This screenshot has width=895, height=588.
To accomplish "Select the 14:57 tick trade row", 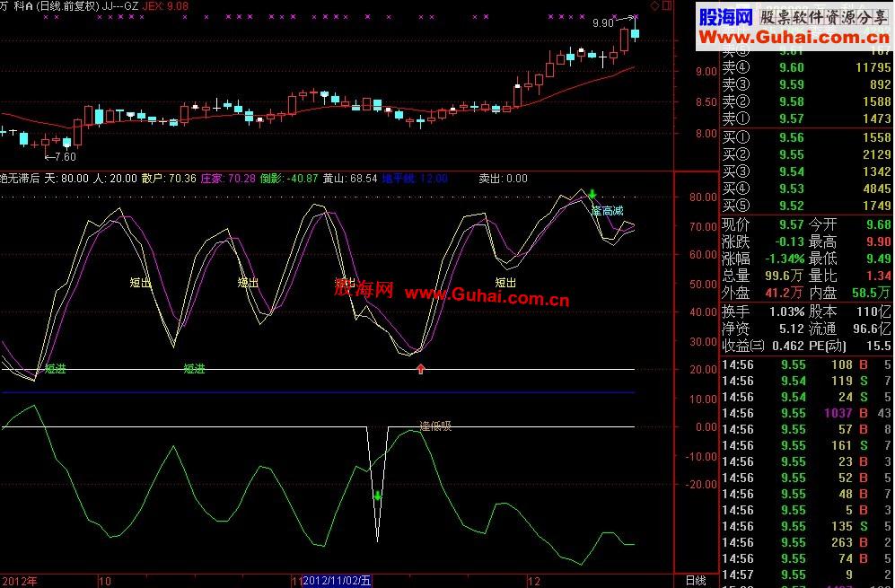I will tap(806, 575).
